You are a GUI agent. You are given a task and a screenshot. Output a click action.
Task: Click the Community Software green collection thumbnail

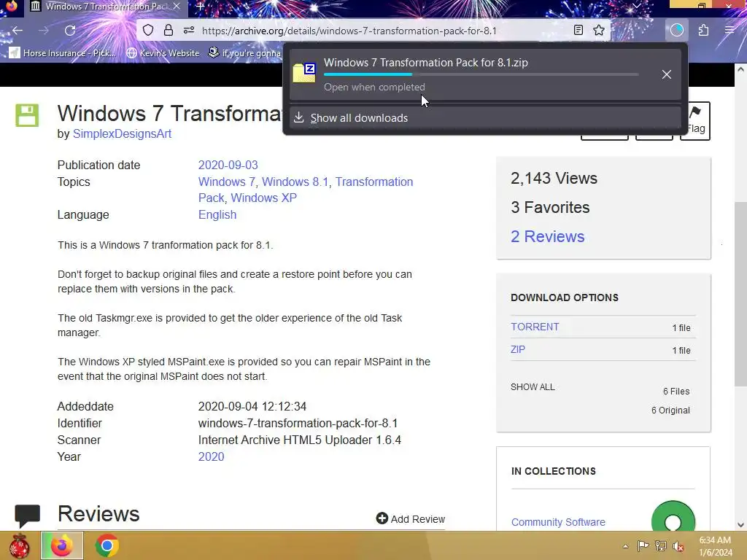coord(673,516)
